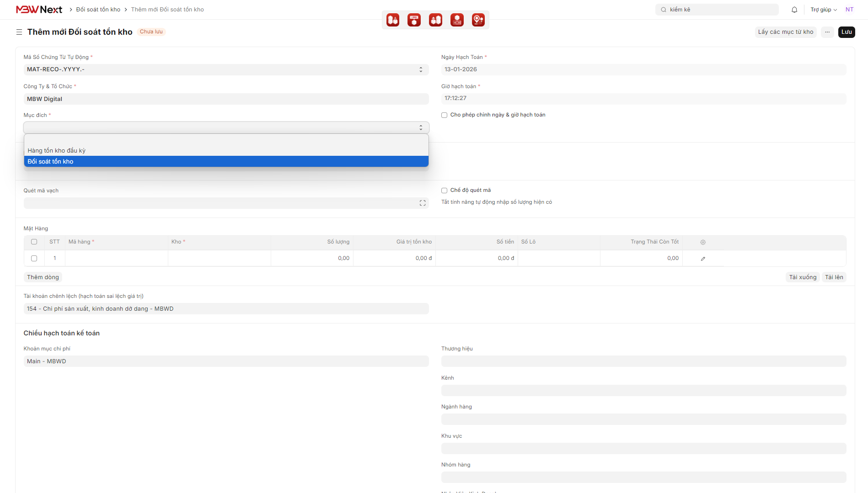Expand the Trợ giúp help menu
The height and width of the screenshot is (493, 868).
pyautogui.click(x=823, y=10)
